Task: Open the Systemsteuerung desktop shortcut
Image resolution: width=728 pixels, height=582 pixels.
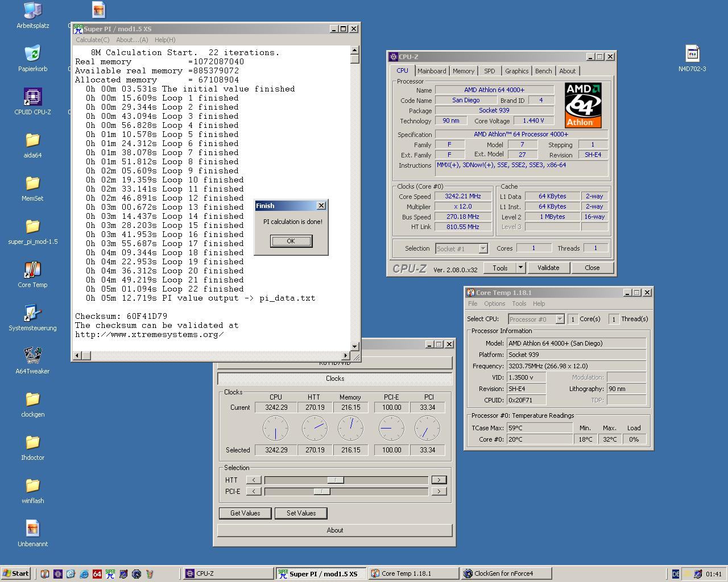Action: click(x=32, y=318)
